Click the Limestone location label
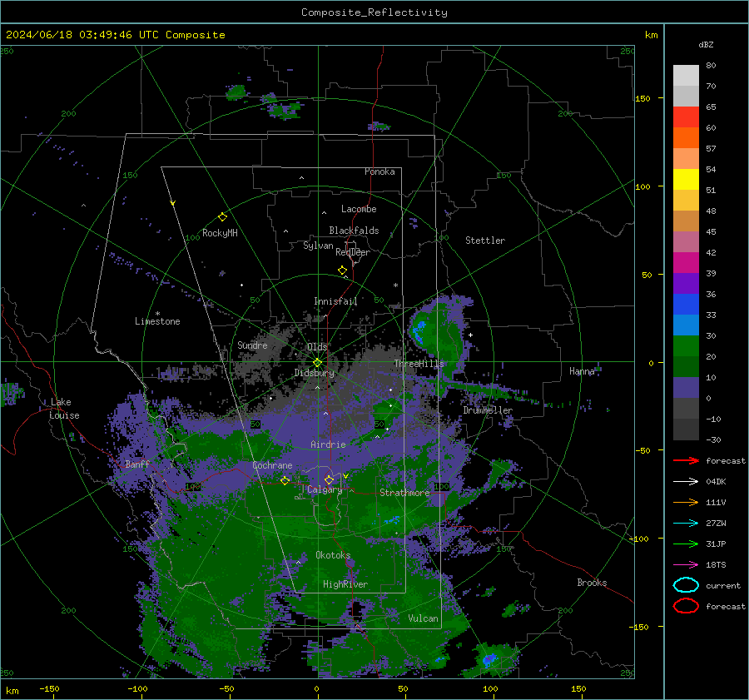 click(157, 321)
